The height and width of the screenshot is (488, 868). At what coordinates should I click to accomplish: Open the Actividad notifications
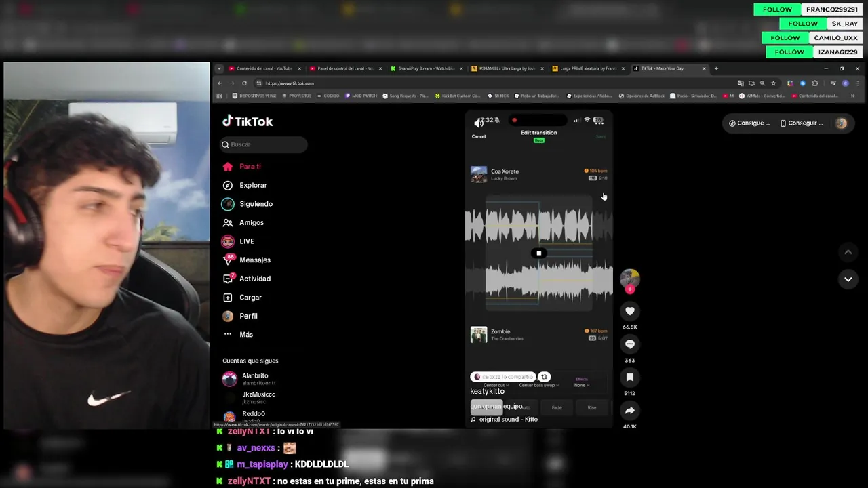[x=246, y=279]
